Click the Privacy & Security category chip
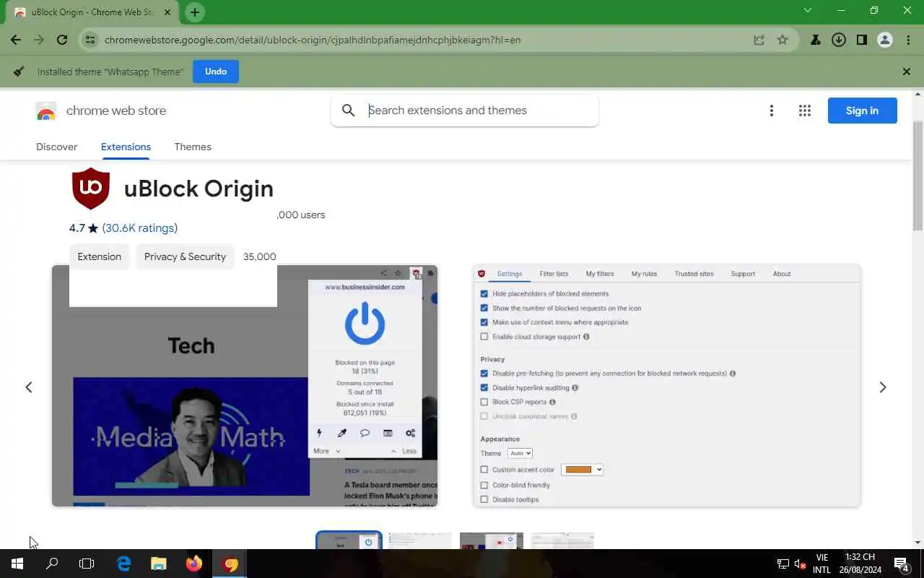 185,256
